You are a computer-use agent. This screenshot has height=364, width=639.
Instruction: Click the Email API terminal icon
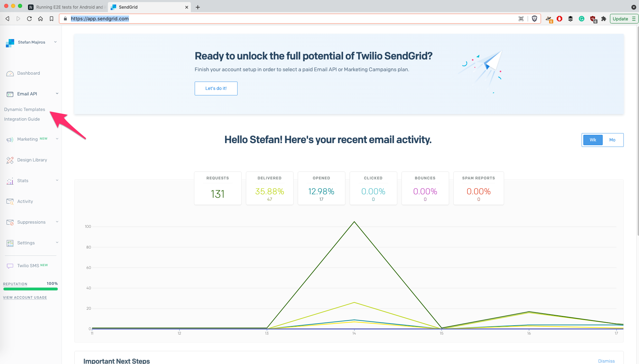pyautogui.click(x=10, y=94)
